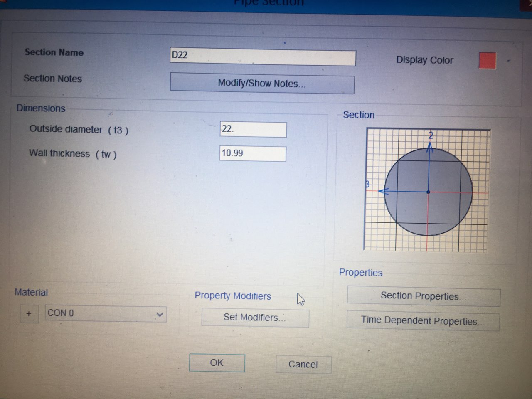Viewport: 532px width, 399px height.
Task: Click the Display Color label
Action: tap(424, 60)
